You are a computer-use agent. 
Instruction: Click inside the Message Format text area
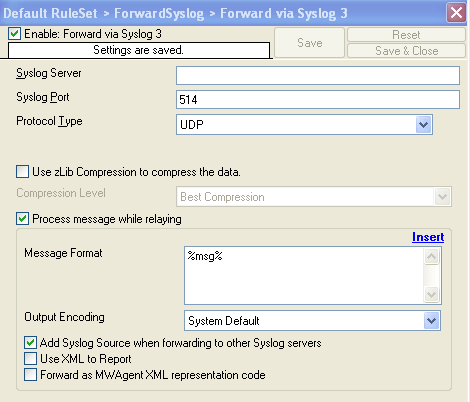click(304, 275)
